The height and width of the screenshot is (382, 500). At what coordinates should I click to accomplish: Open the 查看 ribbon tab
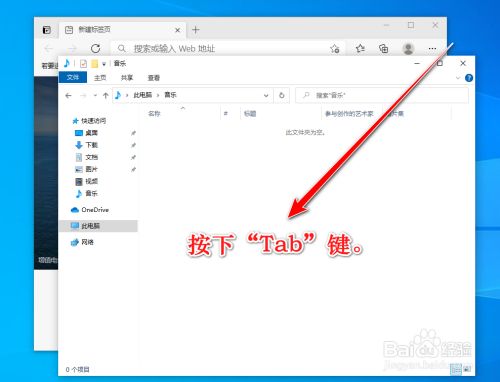pyautogui.click(x=154, y=78)
